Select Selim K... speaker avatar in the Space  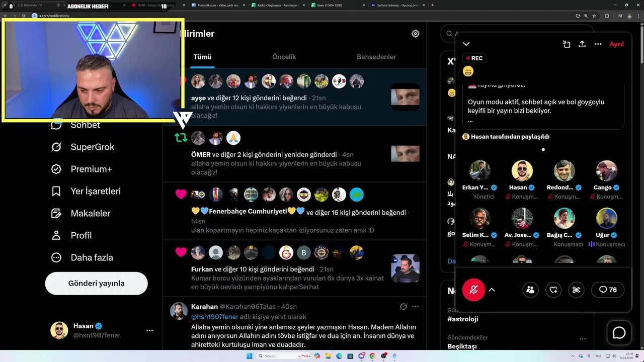pos(480,218)
